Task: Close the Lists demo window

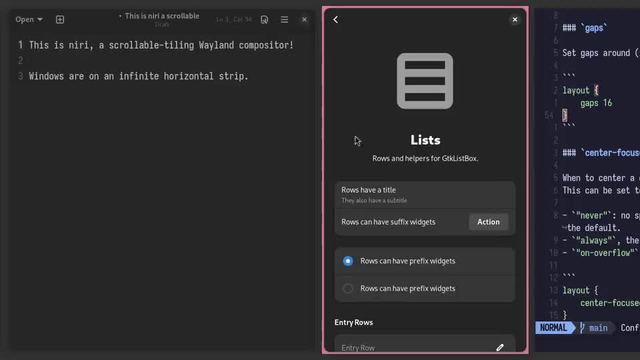Action: (515, 20)
